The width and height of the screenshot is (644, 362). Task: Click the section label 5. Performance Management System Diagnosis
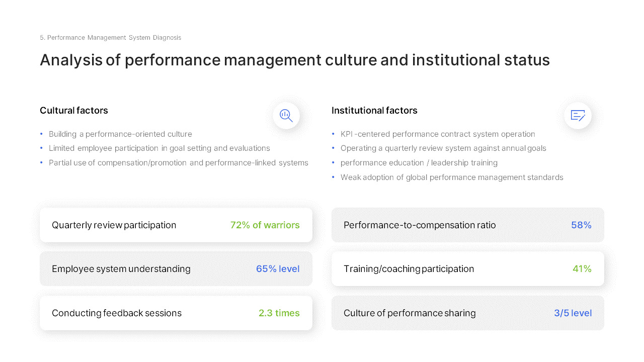coord(110,37)
